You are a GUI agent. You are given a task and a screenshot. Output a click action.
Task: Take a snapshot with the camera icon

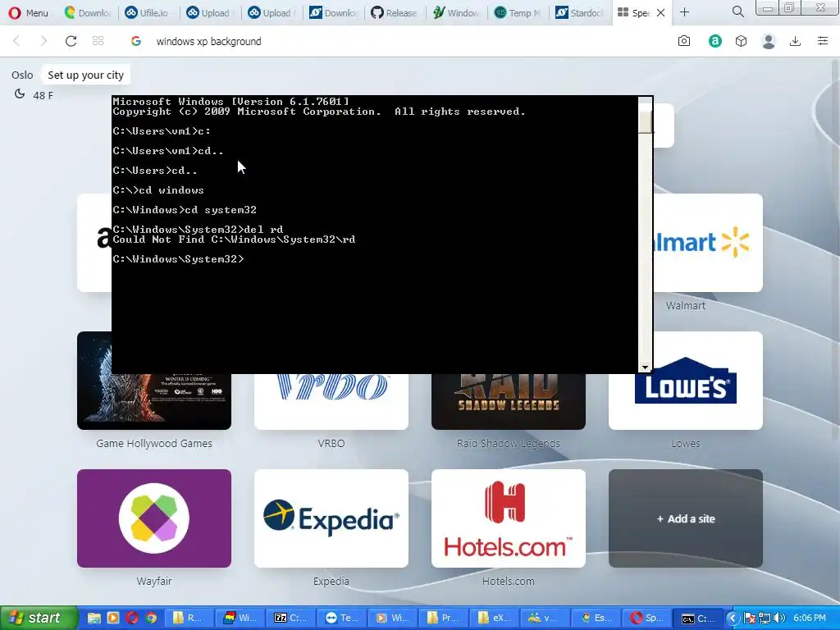(684, 41)
